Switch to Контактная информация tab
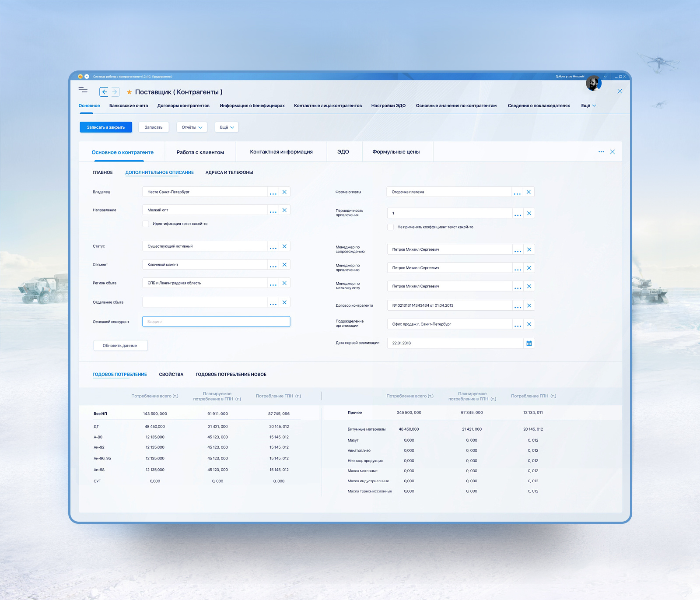 (281, 152)
